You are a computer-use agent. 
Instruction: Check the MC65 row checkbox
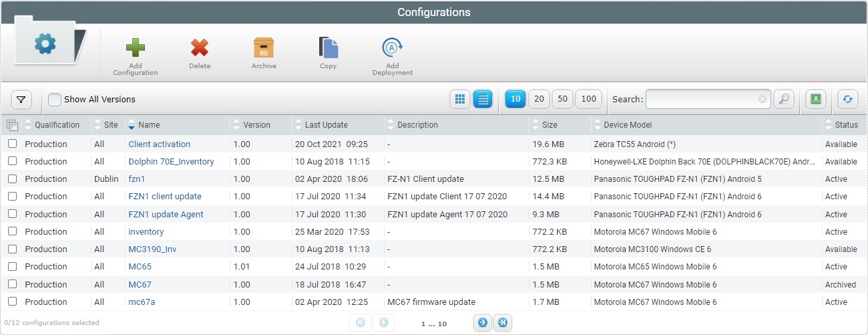click(12, 266)
